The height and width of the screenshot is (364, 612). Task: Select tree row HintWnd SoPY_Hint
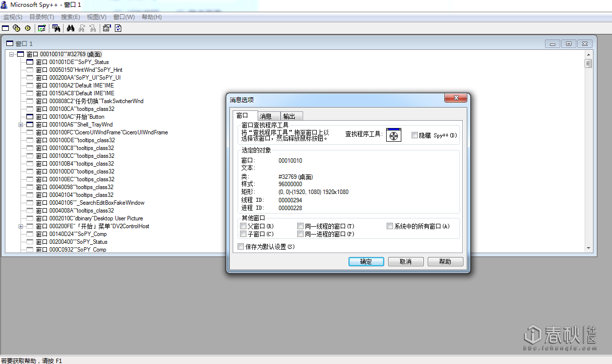[79, 70]
